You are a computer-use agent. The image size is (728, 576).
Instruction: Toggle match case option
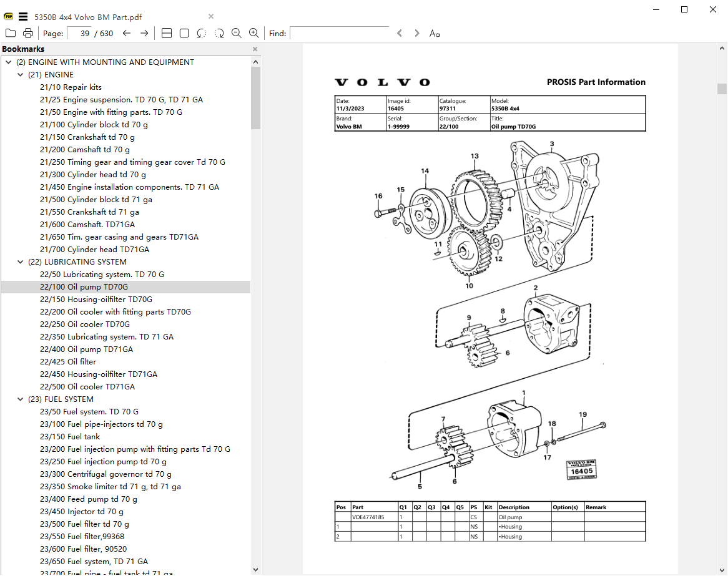point(435,34)
